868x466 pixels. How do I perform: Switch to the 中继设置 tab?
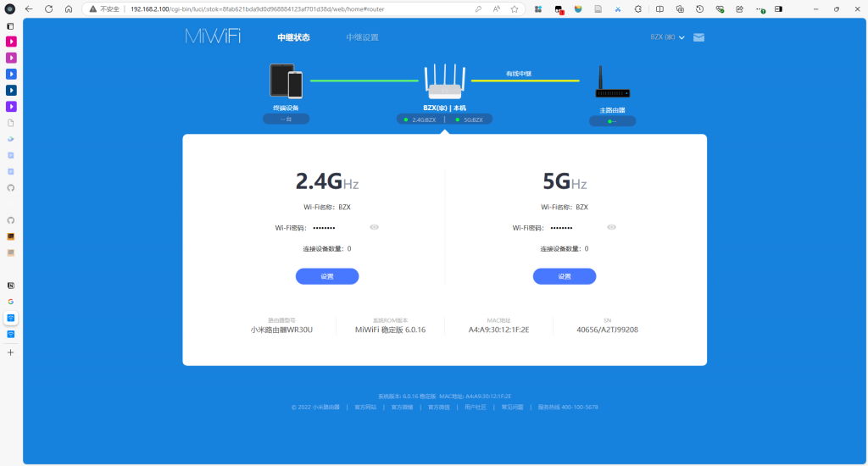363,37
